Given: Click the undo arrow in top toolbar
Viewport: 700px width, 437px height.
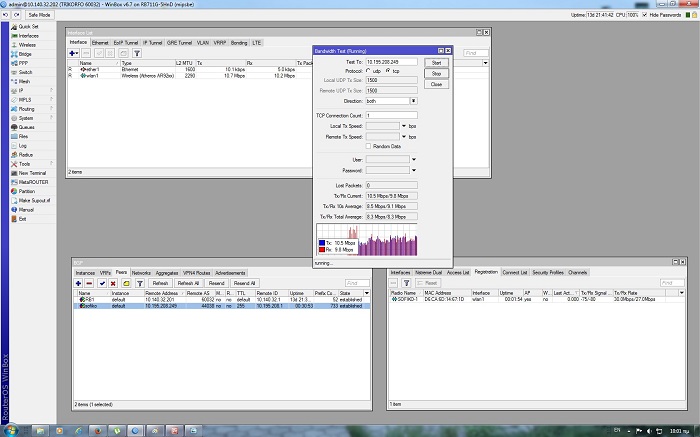Looking at the screenshot, I should pyautogui.click(x=6, y=16).
